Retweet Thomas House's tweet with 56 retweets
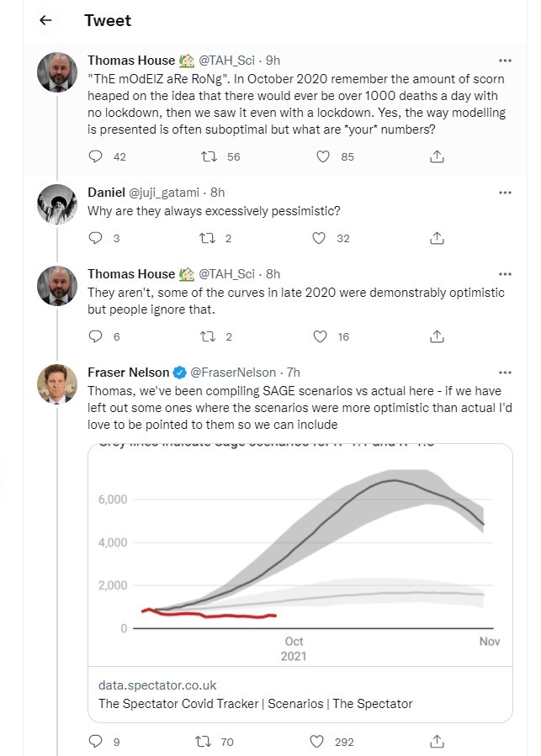Image resolution: width=541 pixels, height=756 pixels. [203, 156]
